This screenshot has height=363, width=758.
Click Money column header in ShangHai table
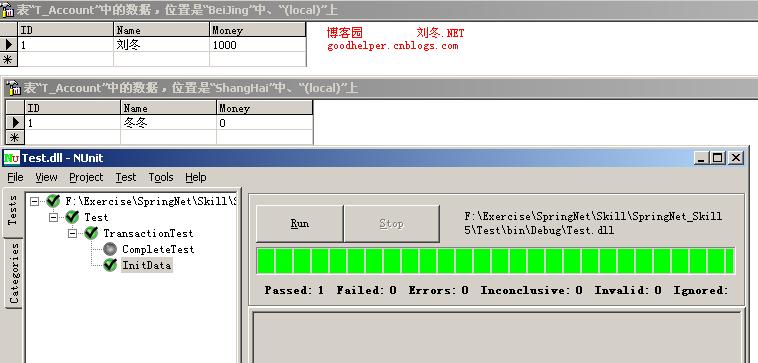[264, 108]
